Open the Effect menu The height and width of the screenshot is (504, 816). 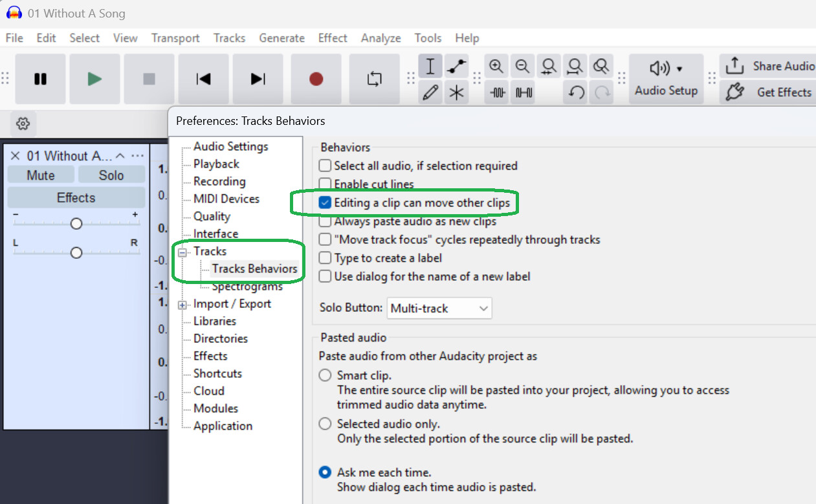(x=333, y=38)
